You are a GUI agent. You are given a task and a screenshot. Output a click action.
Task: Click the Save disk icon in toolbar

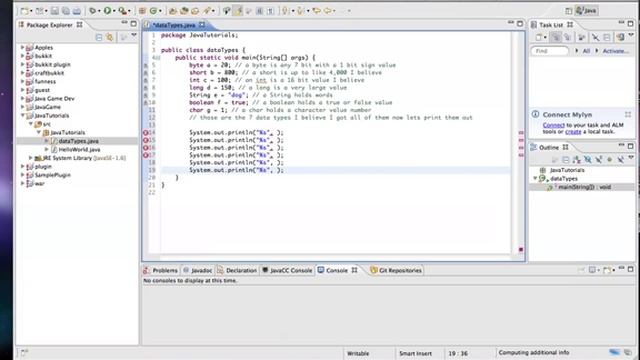55,11
